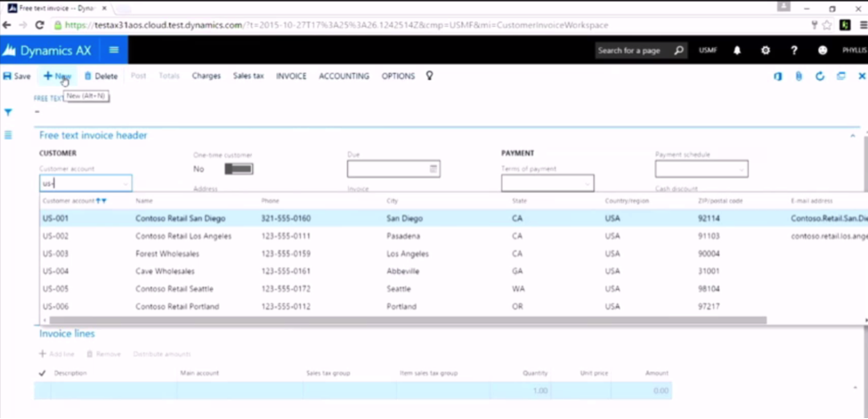Click the Invoice lines section heading
The height and width of the screenshot is (419, 868).
67,334
